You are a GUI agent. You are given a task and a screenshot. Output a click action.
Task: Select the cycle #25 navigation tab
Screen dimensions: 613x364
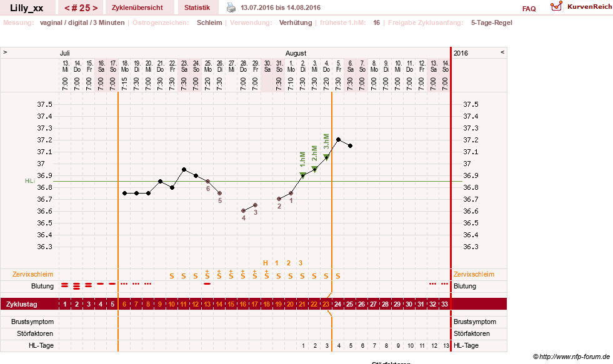[81, 8]
